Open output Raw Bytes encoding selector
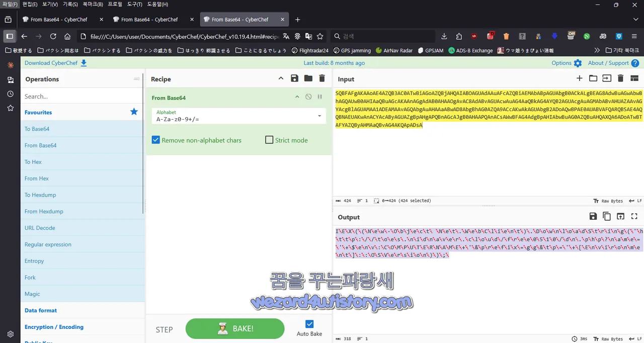 click(x=609, y=339)
